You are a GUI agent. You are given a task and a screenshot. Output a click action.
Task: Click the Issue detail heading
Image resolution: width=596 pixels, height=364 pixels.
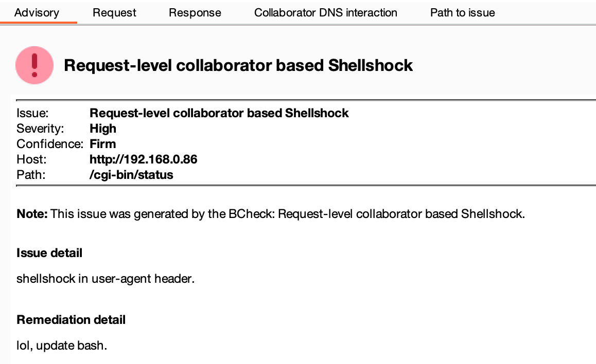coord(49,253)
